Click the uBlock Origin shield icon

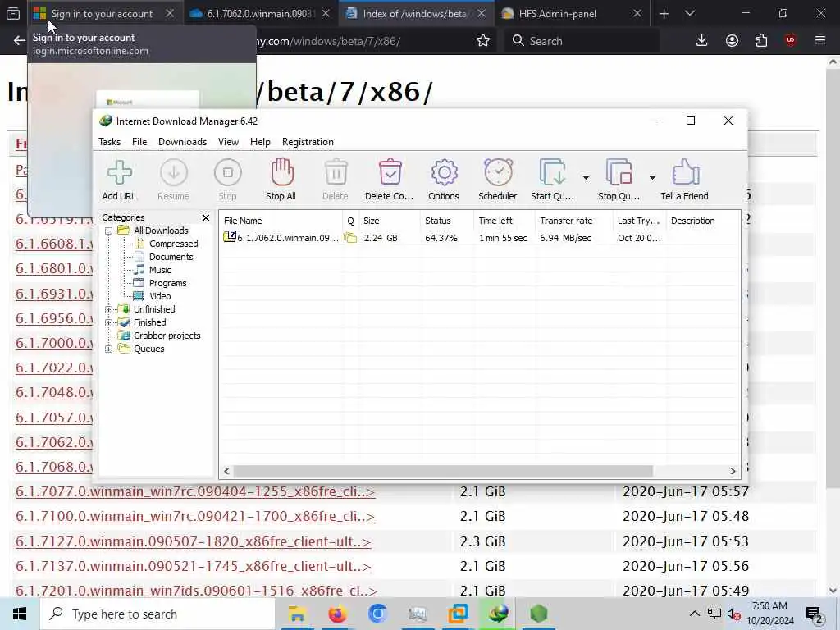791,41
